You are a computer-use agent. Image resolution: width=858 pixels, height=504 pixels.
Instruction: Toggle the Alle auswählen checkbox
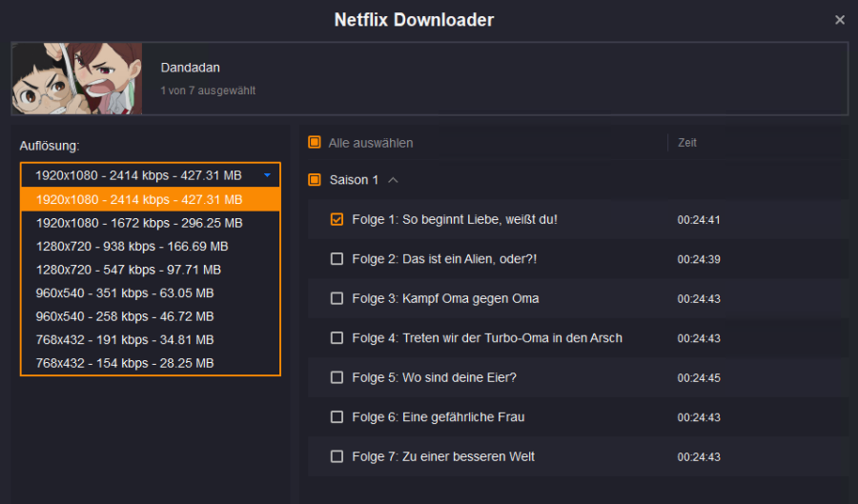[315, 143]
